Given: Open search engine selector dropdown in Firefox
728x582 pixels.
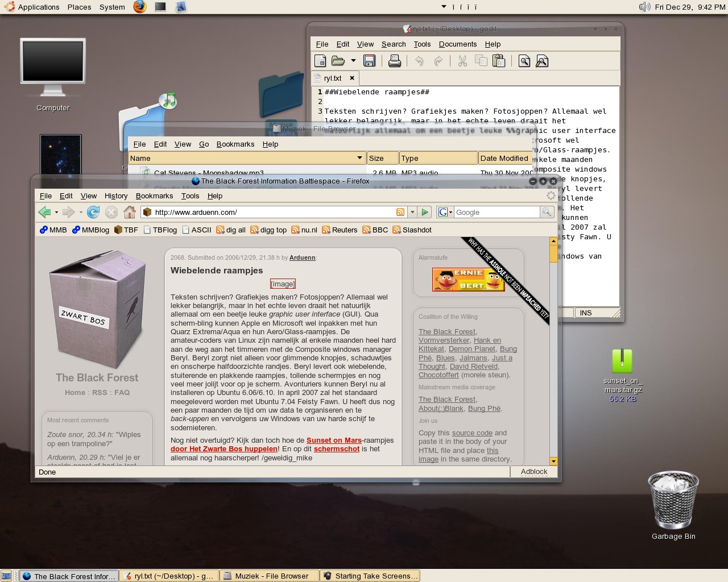Looking at the screenshot, I should pos(445,212).
